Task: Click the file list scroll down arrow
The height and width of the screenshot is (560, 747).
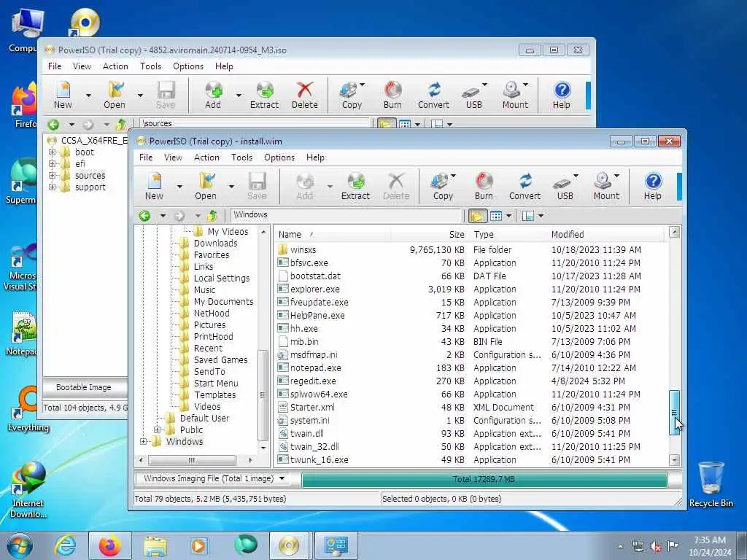Action: [674, 459]
